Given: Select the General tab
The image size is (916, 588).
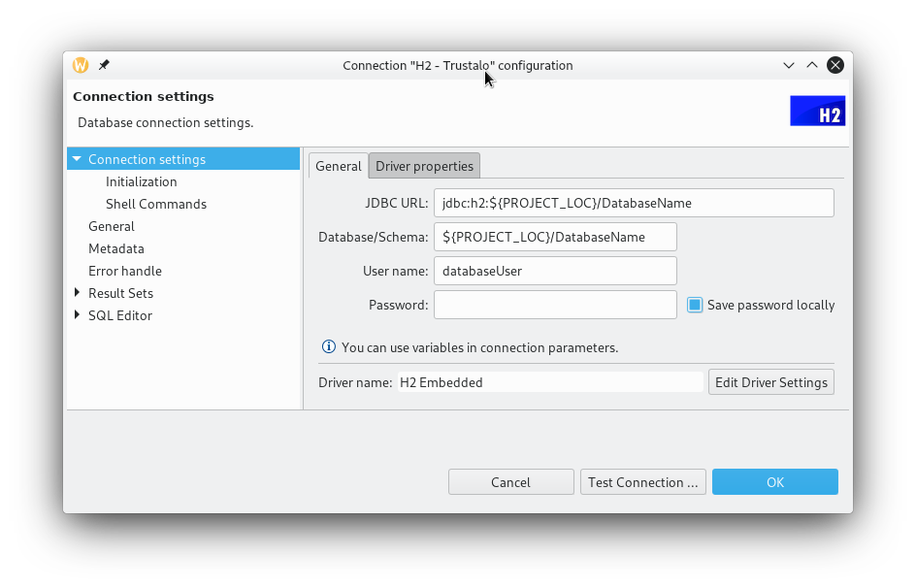Looking at the screenshot, I should pos(338,166).
